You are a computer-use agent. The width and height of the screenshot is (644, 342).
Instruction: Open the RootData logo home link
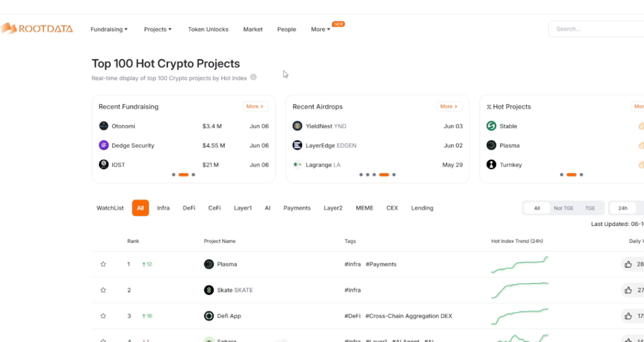click(x=36, y=29)
